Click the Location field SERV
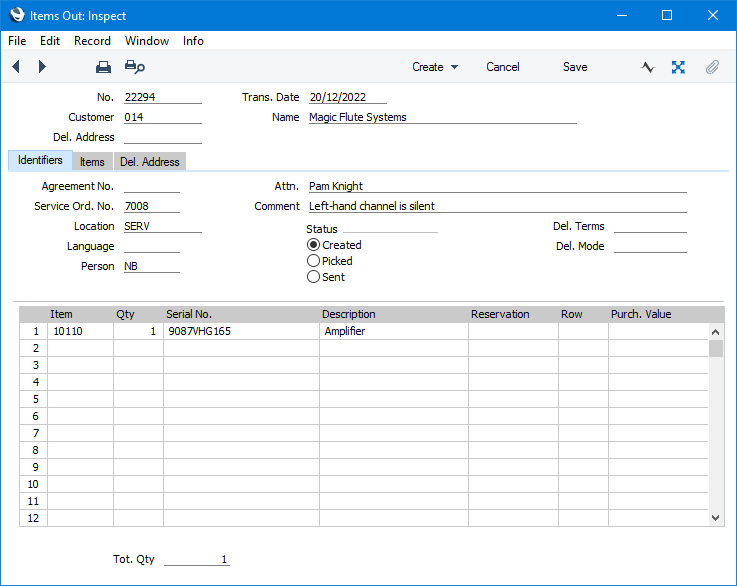Viewport: 737px width, 586px height. pos(163,226)
